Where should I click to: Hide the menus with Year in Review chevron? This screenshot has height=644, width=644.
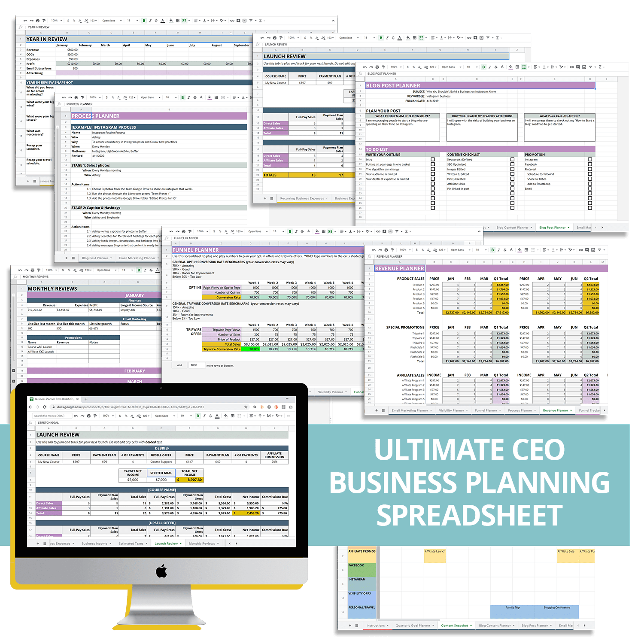coord(333,20)
